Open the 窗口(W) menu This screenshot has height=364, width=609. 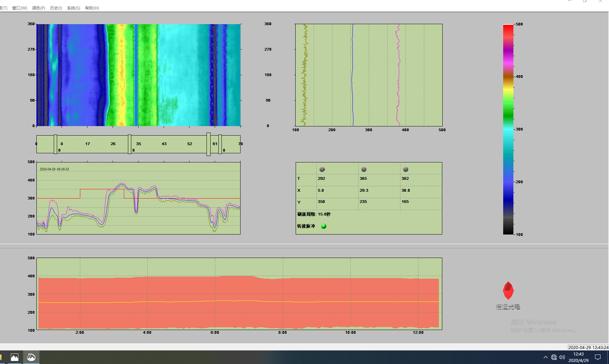click(19, 8)
